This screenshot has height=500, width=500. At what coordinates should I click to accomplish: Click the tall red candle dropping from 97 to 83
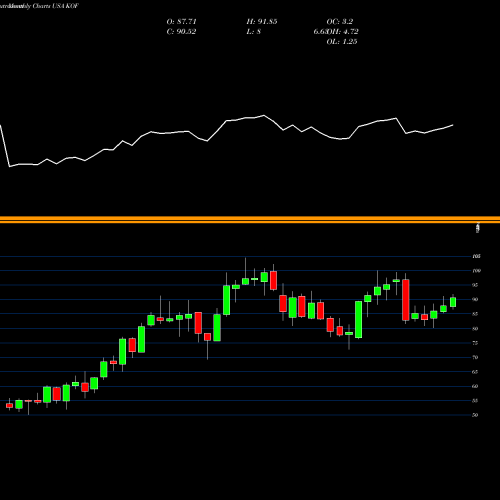(x=406, y=300)
